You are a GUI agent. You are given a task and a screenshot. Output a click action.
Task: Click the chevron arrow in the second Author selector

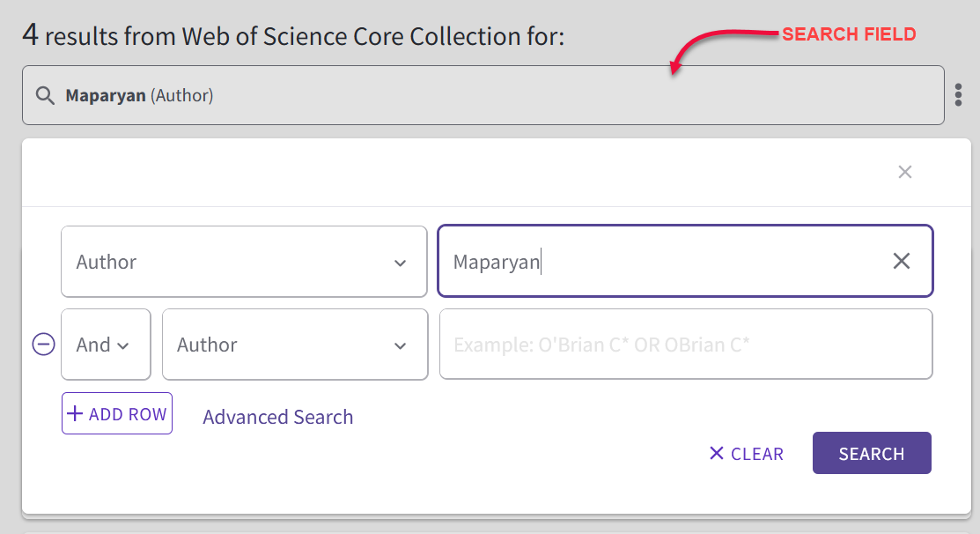tap(400, 345)
